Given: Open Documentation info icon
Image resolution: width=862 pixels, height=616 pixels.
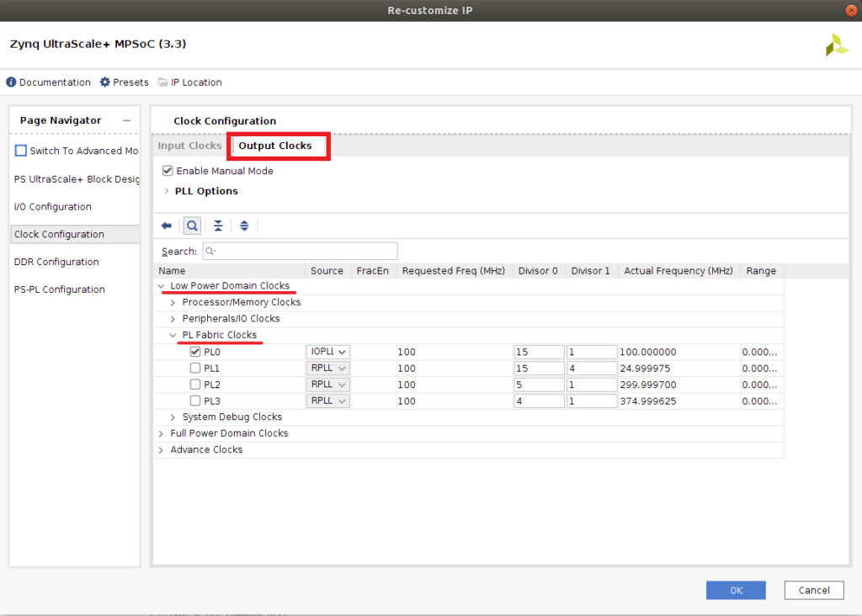Looking at the screenshot, I should pos(12,82).
